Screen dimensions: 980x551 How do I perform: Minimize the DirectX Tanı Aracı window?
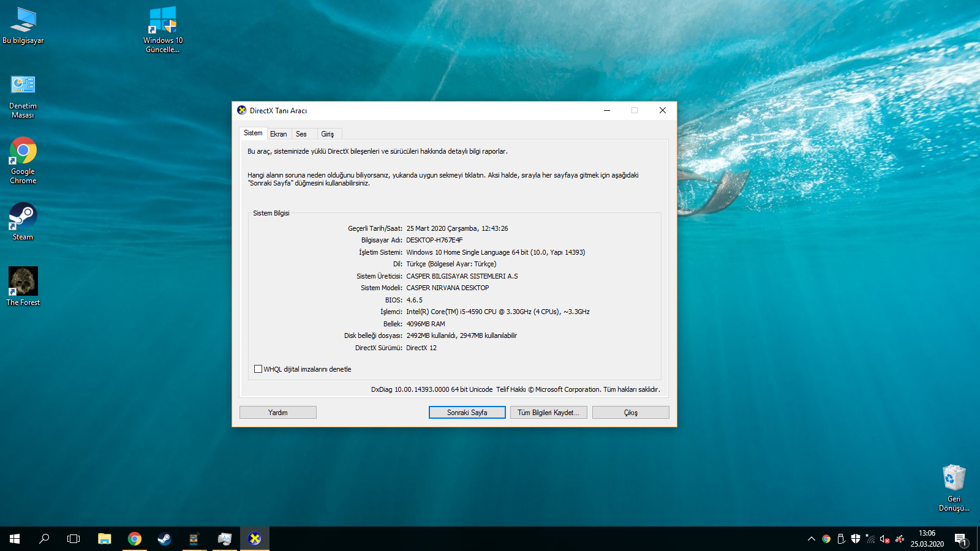(607, 110)
